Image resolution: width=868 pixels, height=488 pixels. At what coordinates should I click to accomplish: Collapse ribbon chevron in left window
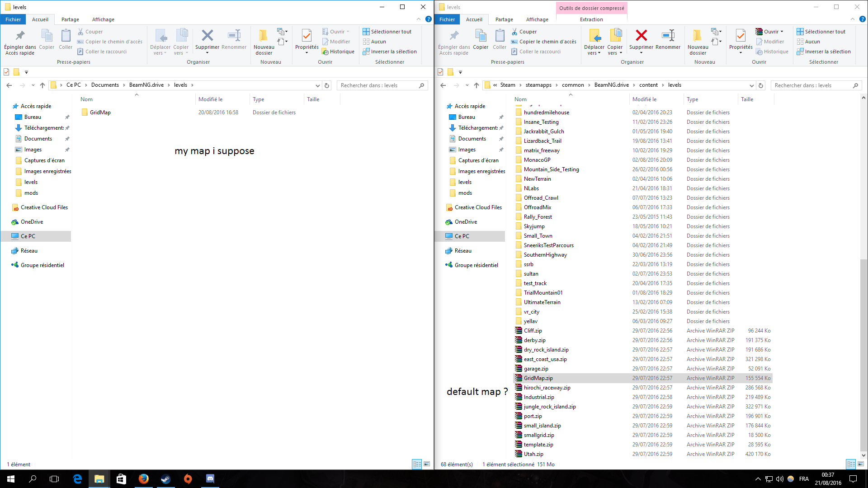(419, 19)
